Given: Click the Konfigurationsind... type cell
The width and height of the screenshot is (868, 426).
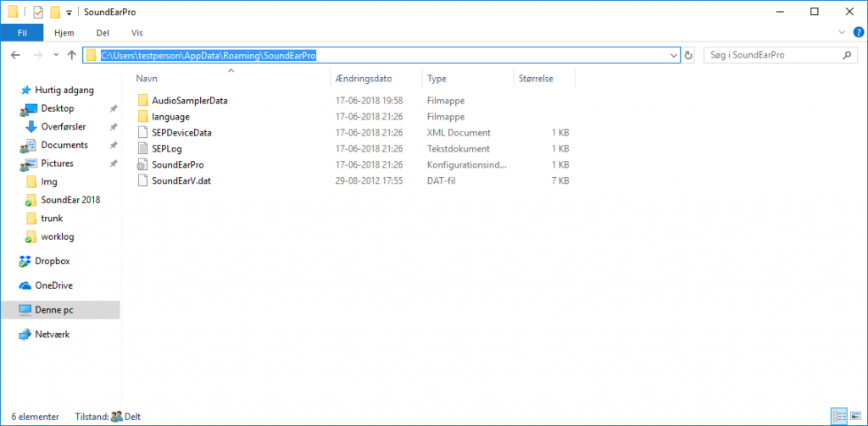Looking at the screenshot, I should point(467,165).
